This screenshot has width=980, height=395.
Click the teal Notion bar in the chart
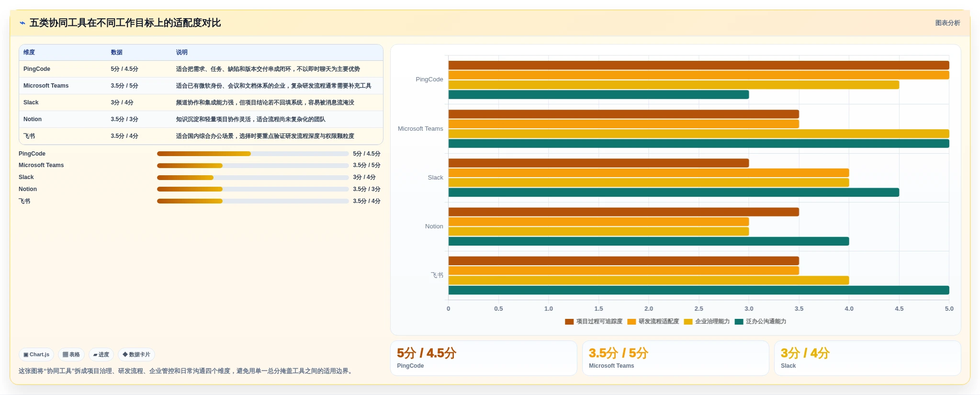click(x=649, y=241)
